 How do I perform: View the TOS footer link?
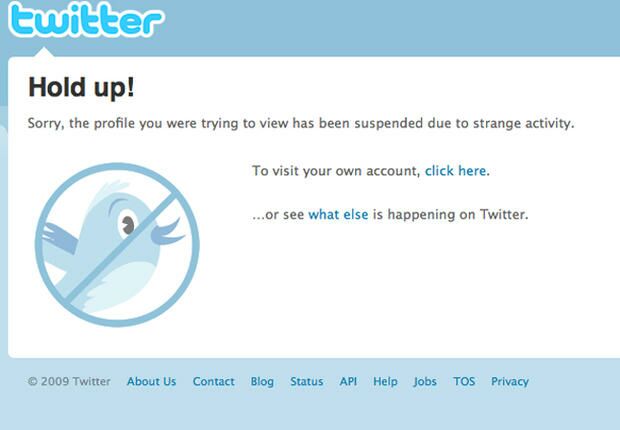(x=464, y=381)
